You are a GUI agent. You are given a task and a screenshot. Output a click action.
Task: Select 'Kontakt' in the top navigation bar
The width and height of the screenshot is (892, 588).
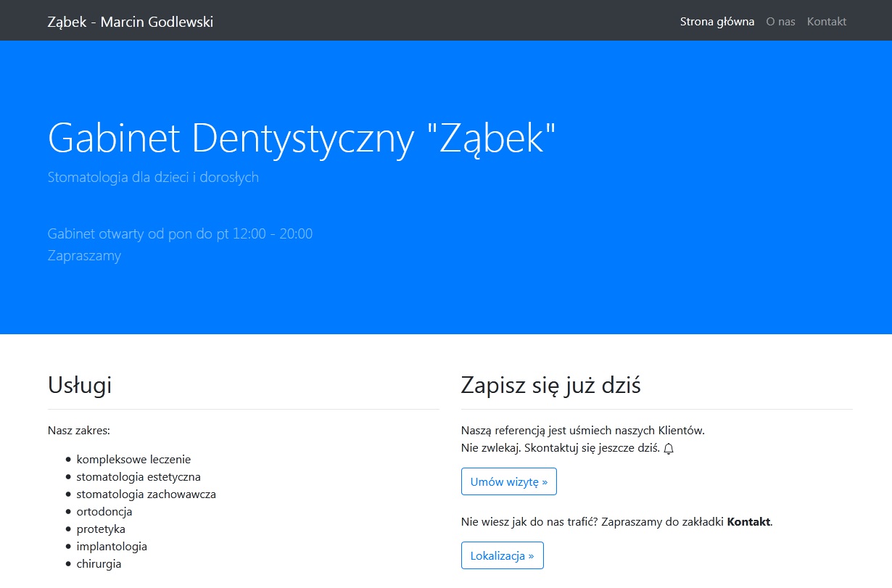click(826, 22)
